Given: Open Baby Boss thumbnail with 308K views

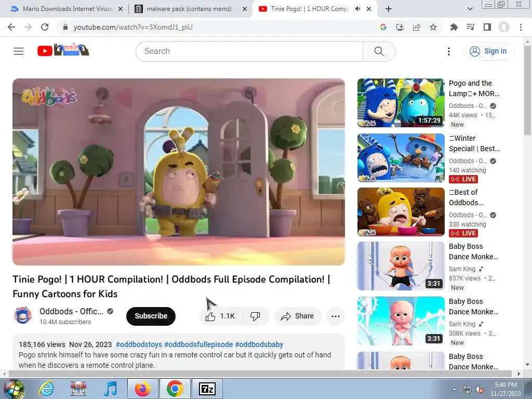Looking at the screenshot, I should tap(401, 321).
